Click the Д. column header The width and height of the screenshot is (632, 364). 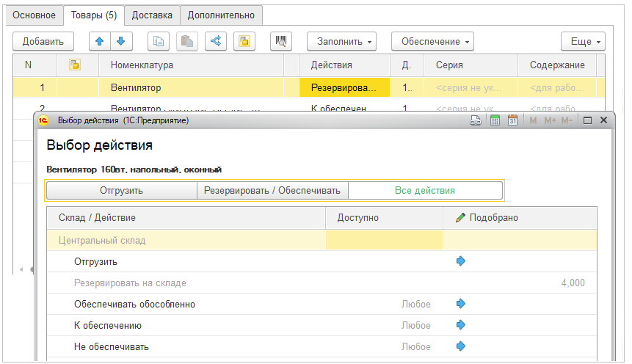pyautogui.click(x=407, y=65)
